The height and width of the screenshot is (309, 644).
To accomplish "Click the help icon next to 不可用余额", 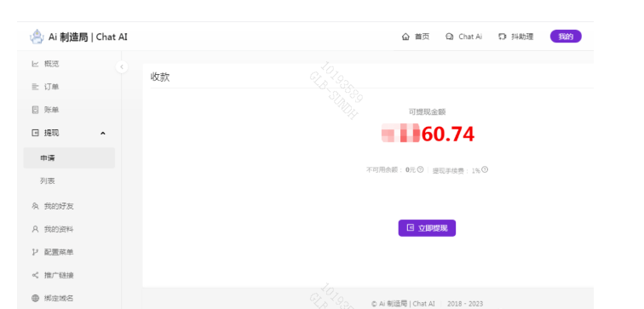I will 420,169.
